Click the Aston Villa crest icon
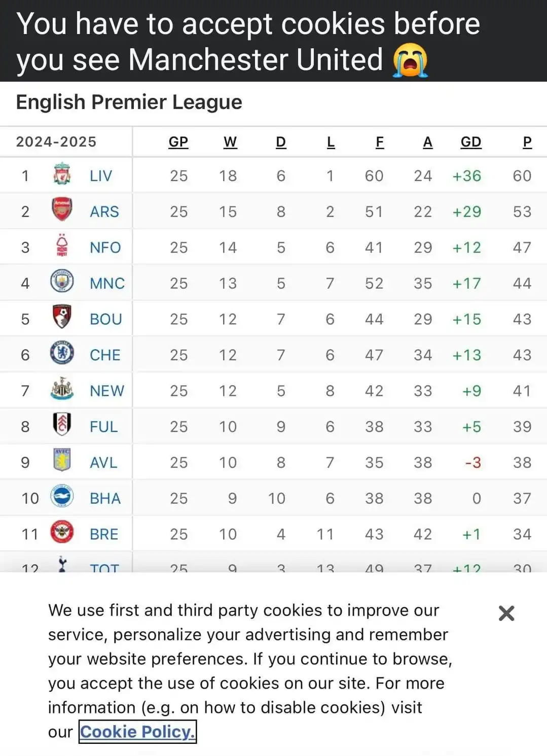 coord(62,461)
